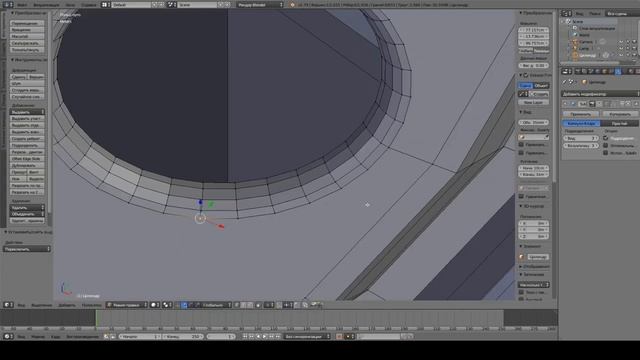Image resolution: width=640 pixels, height=360 pixels.
Task: Open Global transform orientation dropdown
Action: pyautogui.click(x=216, y=304)
